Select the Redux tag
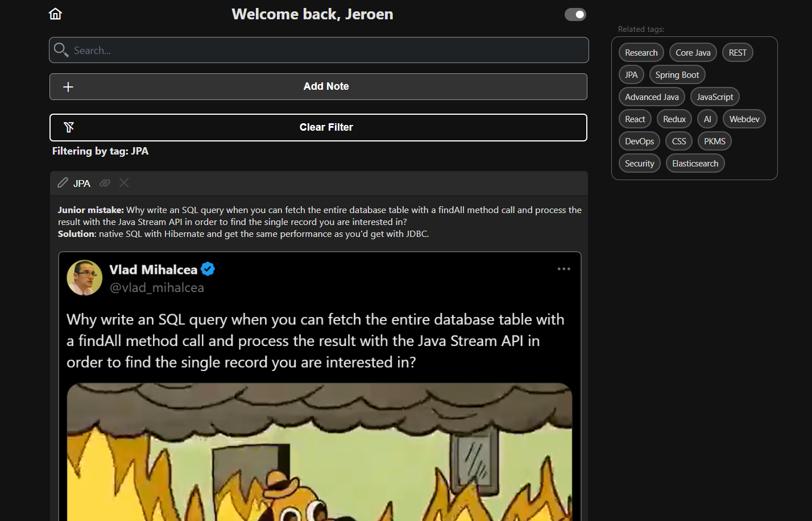Screen dimensions: 812x521 674,119
